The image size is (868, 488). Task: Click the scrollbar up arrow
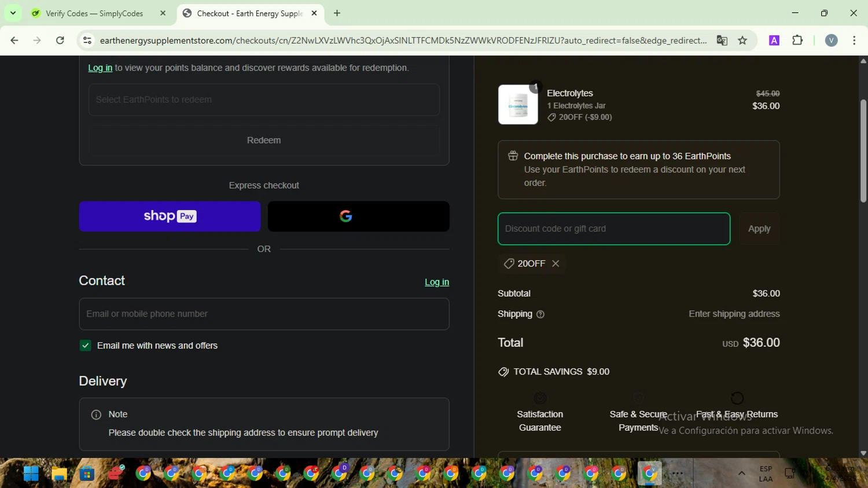[863, 61]
